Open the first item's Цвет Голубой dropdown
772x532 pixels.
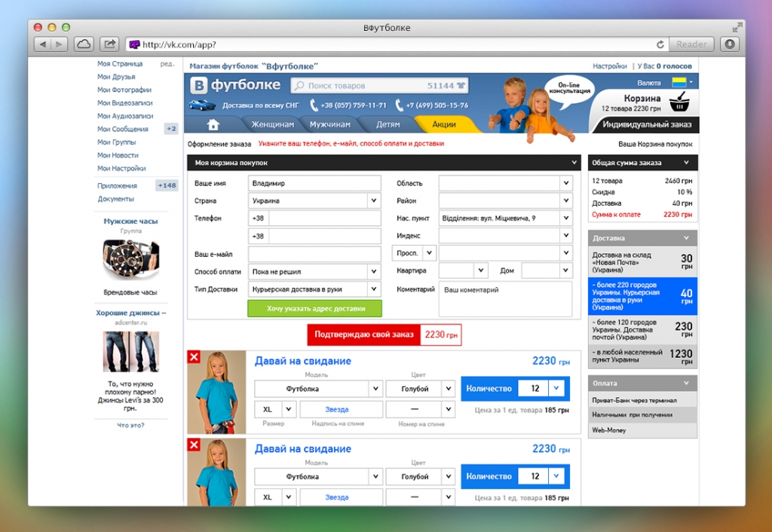[421, 389]
